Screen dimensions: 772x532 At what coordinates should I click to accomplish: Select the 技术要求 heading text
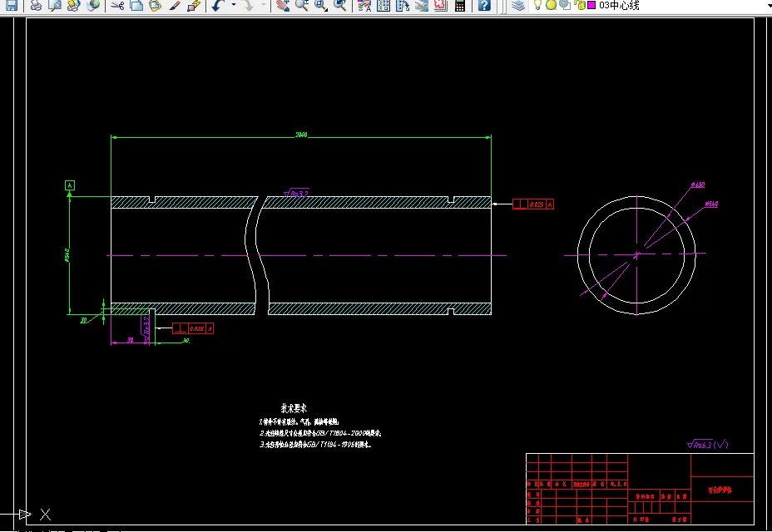click(x=294, y=408)
